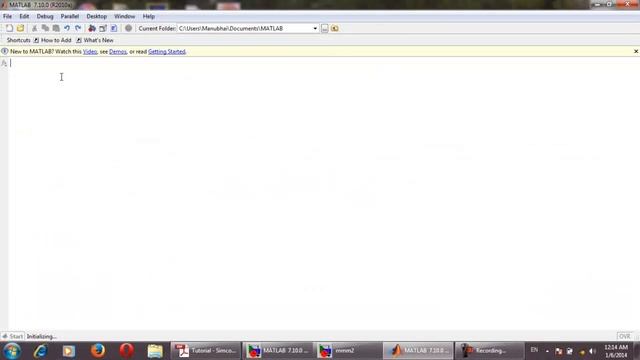The height and width of the screenshot is (360, 640).
Task: Open the GUIDE icon in toolbar
Action: click(x=103, y=28)
